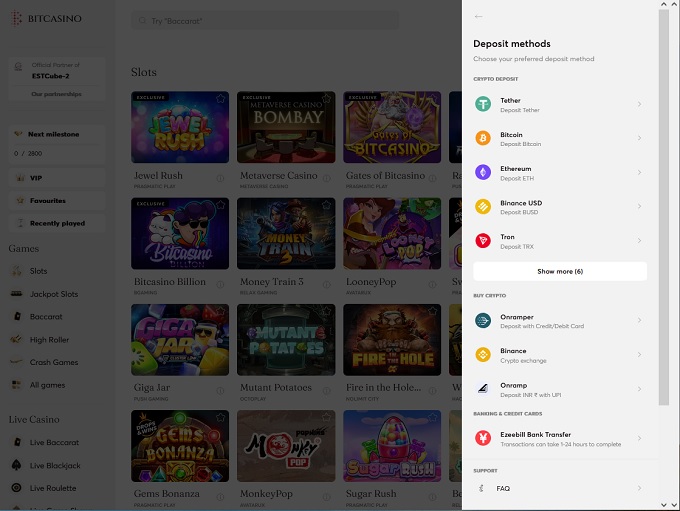Open Ethereum deposit via its chevron
Viewport: 680px width, 511px height.
tap(639, 172)
